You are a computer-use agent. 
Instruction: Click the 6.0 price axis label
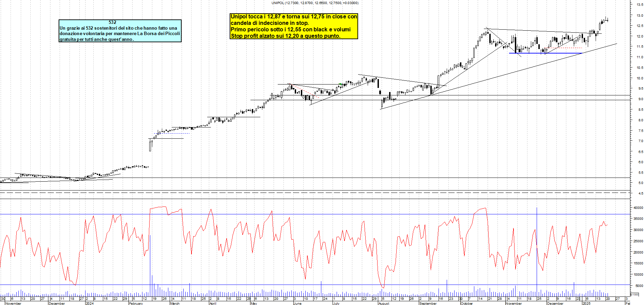tap(641, 162)
